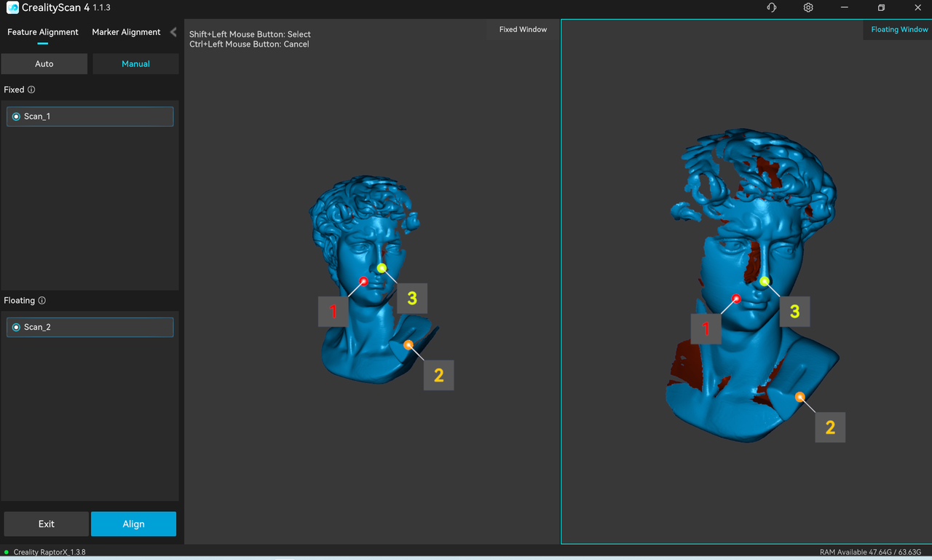Viewport: 932px width, 560px height.
Task: Select the Scan_1 radio button
Action: 16,117
